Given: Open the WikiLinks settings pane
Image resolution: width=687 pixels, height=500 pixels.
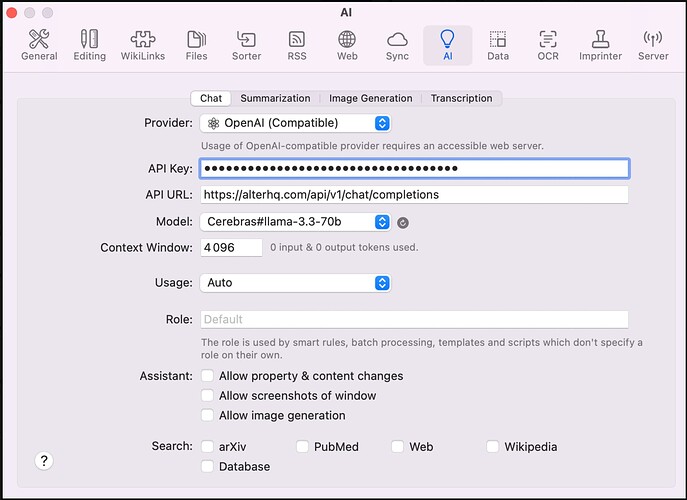Looking at the screenshot, I should pyautogui.click(x=143, y=45).
